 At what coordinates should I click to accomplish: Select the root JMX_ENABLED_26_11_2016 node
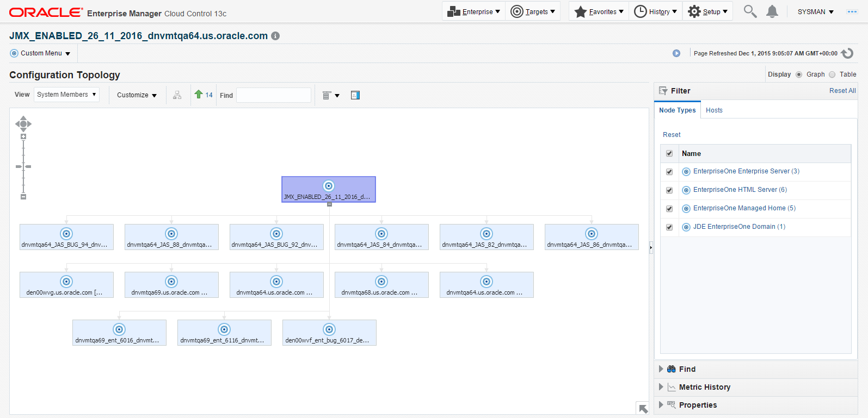click(329, 189)
